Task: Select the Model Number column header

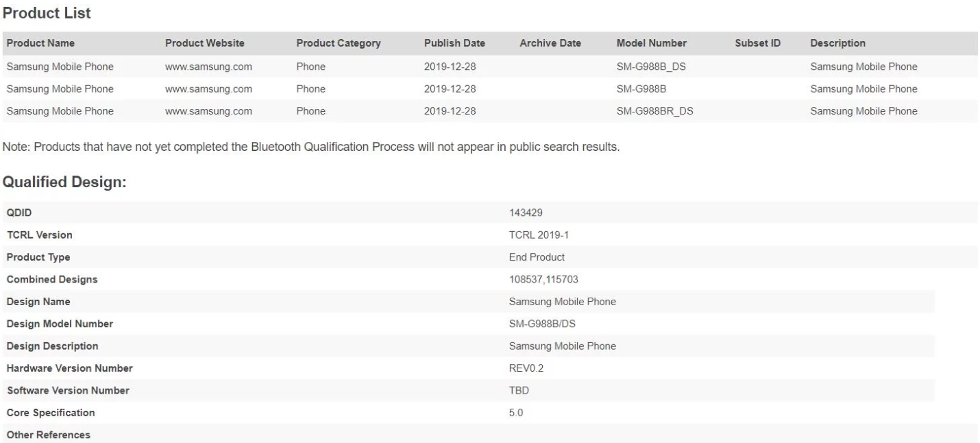Action: tap(651, 43)
